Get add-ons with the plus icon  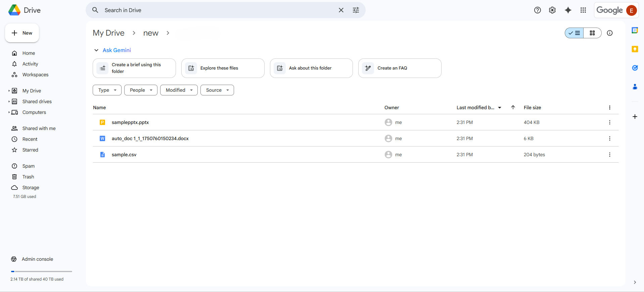(635, 117)
